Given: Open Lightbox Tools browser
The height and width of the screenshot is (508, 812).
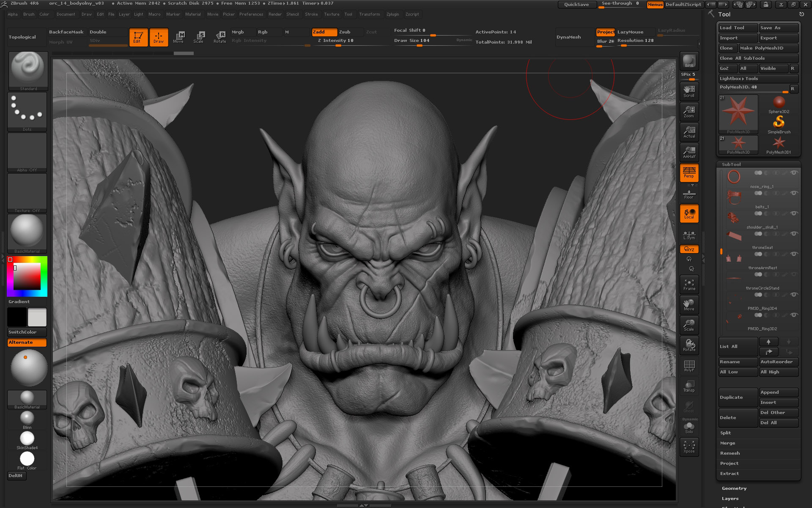Looking at the screenshot, I should coord(758,79).
